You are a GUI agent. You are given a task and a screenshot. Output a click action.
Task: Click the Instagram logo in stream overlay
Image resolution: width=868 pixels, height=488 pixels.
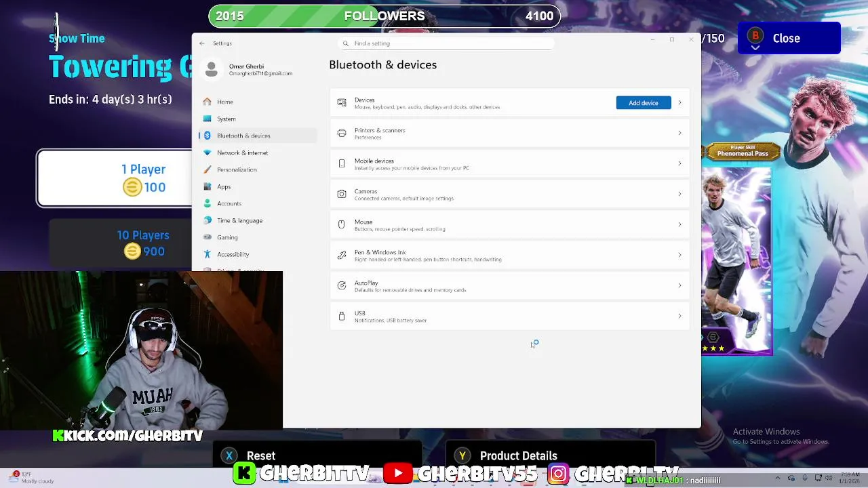pos(558,473)
